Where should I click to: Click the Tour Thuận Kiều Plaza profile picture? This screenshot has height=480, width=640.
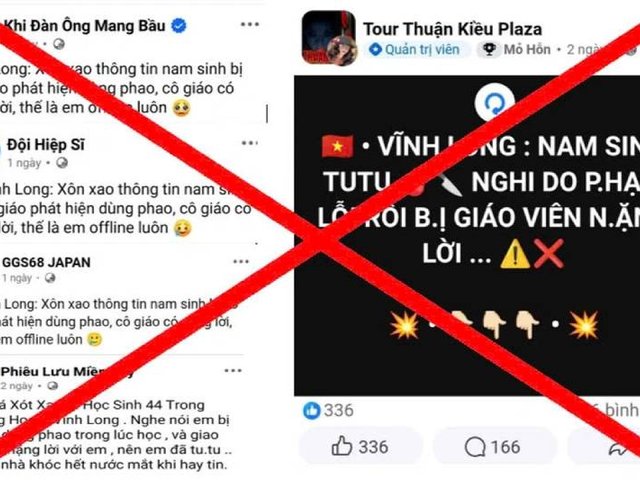(329, 38)
